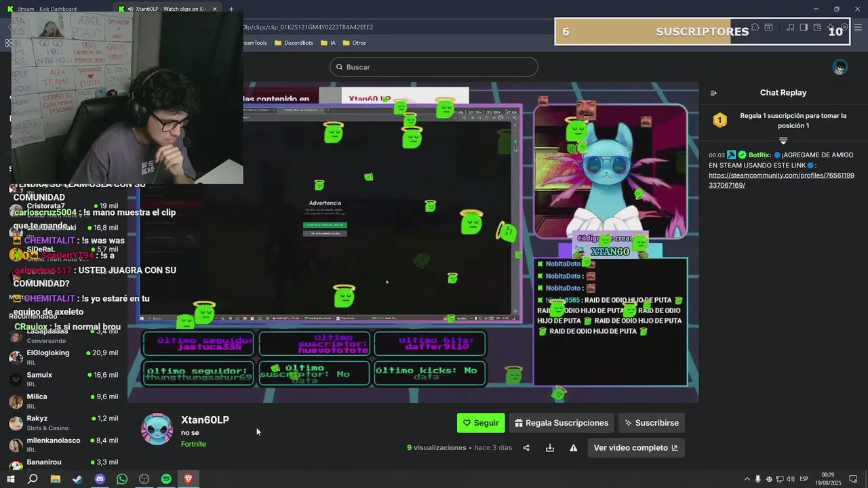Open Ver video completo link
The image size is (868, 488).
click(635, 448)
